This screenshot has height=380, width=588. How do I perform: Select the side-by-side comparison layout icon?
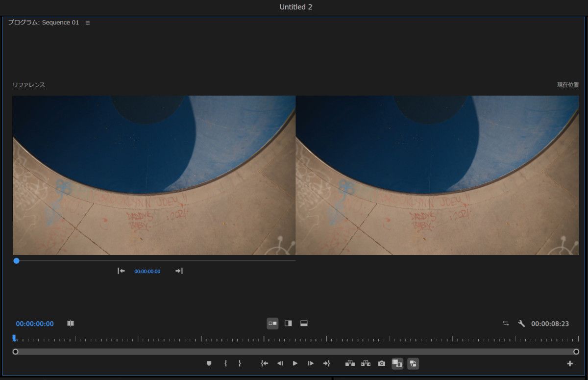pos(272,323)
